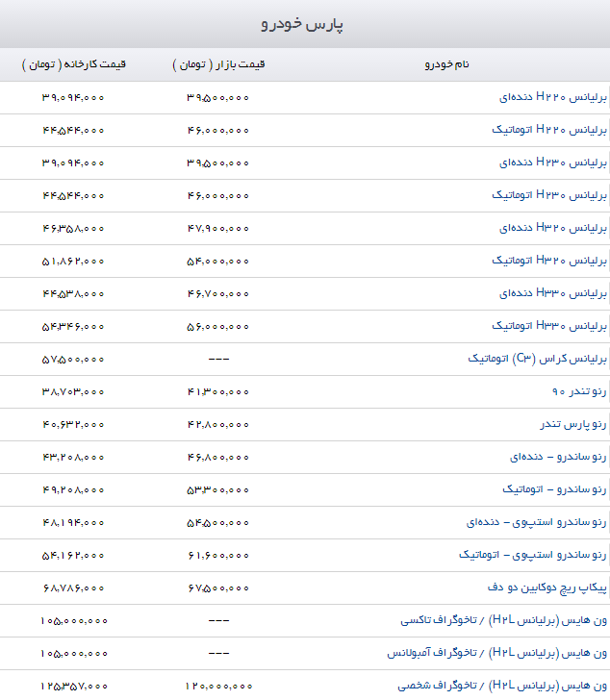Select market price ۴۲,۸۰۰,۰۰۰ cell
This screenshot has width=610, height=700.
[x=217, y=425]
